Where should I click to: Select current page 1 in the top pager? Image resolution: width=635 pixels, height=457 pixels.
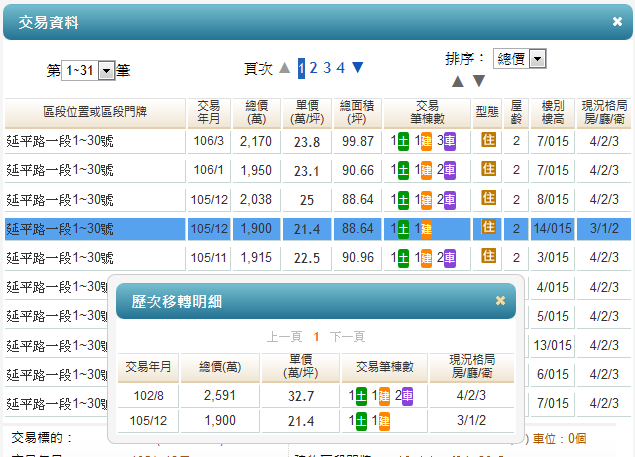(301, 68)
